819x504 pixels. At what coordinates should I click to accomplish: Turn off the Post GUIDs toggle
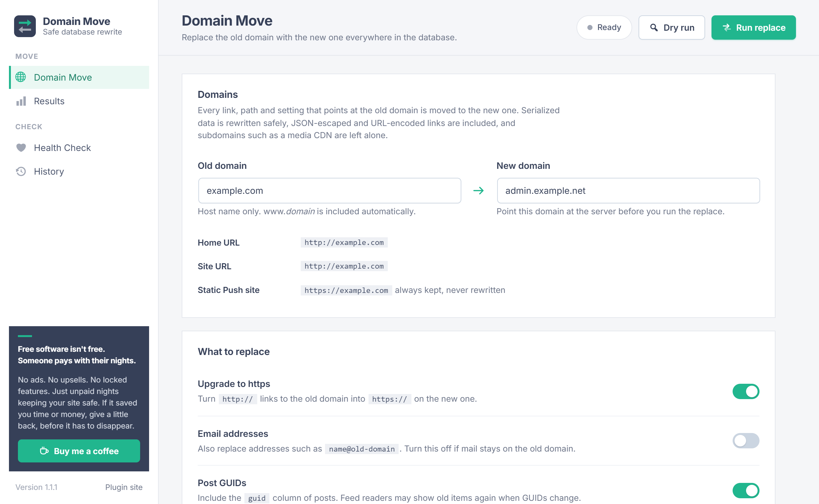[746, 490]
